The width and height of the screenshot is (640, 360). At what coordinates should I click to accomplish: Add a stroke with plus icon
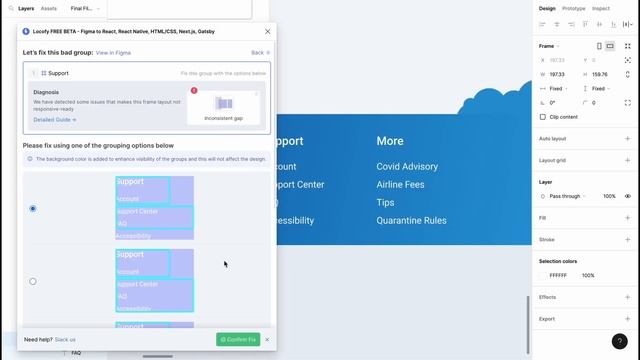pos(628,240)
